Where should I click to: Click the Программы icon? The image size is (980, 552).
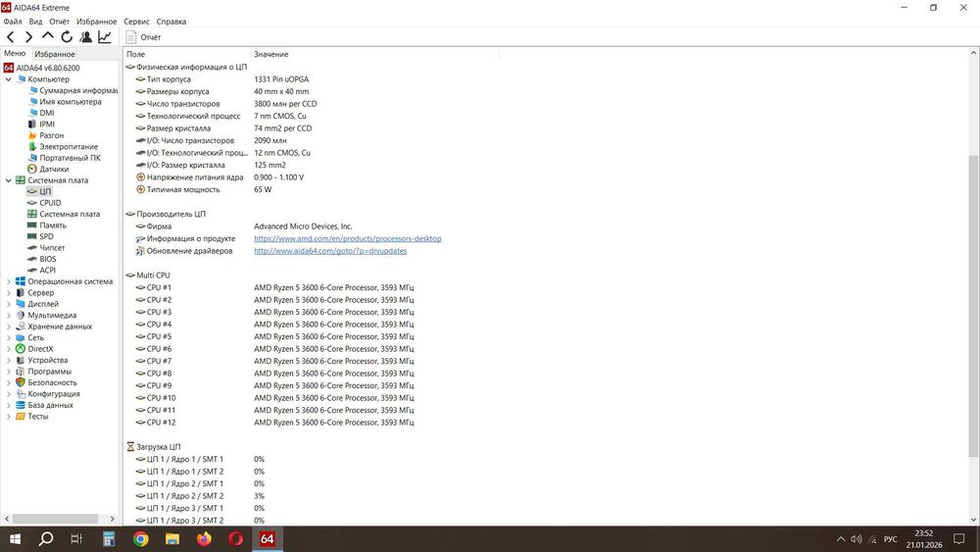(x=21, y=372)
